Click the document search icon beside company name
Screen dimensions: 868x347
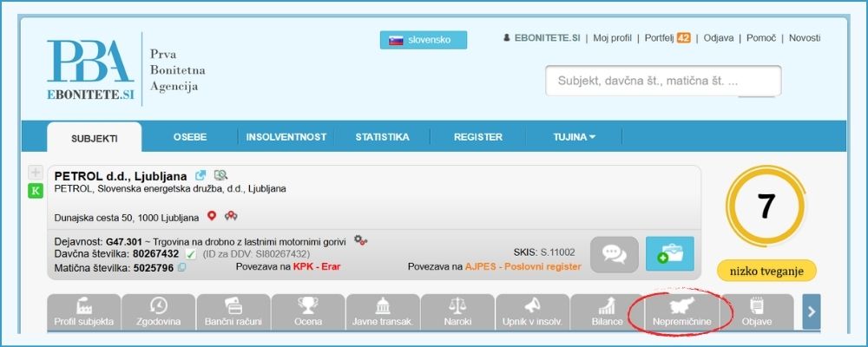[x=220, y=175]
